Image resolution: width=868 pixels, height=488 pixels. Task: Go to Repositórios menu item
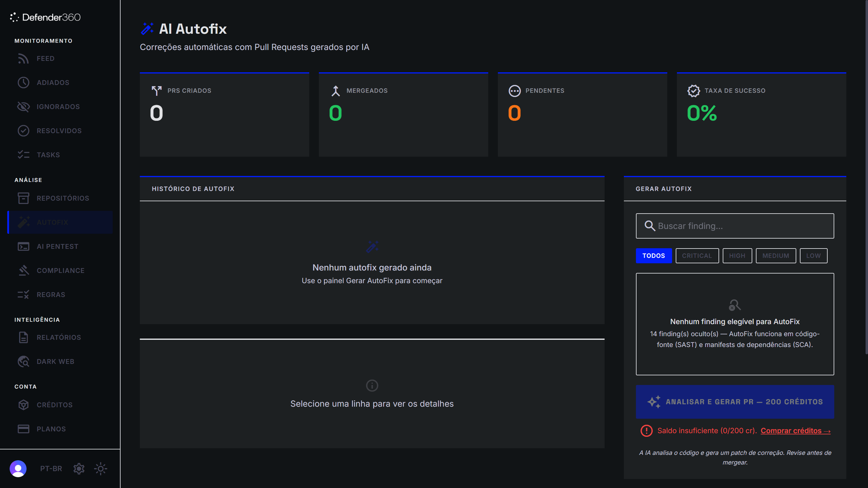pos(60,199)
